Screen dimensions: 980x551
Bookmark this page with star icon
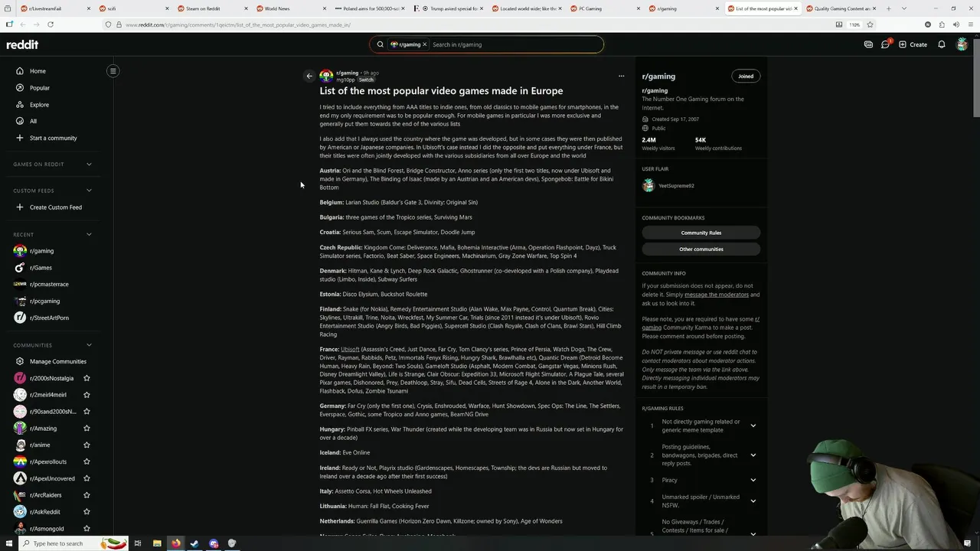click(870, 24)
